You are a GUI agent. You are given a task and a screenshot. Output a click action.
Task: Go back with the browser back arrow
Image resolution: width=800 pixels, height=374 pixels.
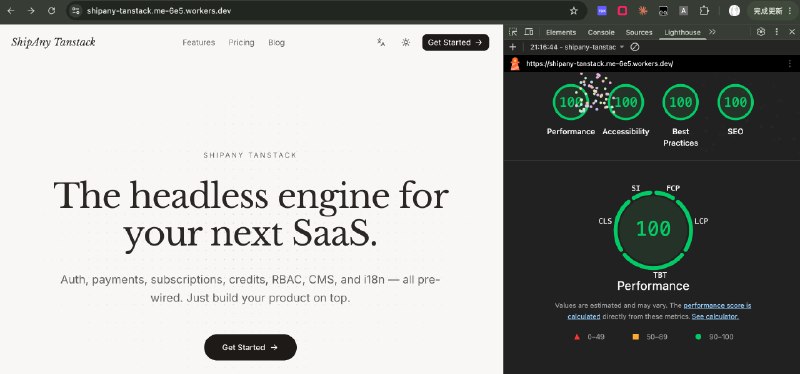coord(11,10)
